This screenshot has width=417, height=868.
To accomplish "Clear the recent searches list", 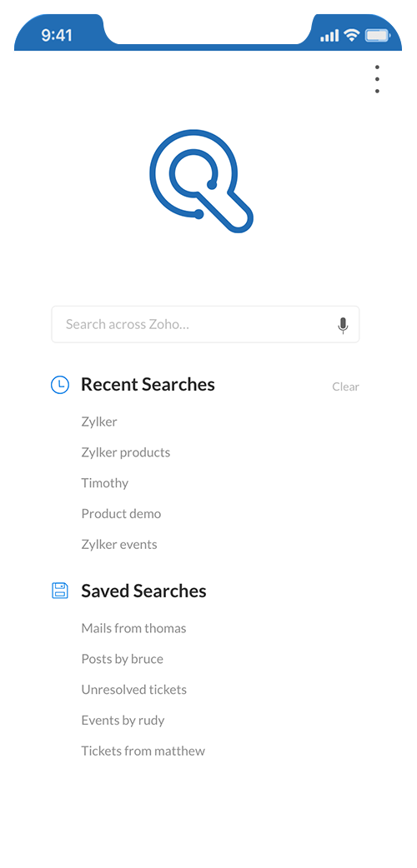I will point(345,387).
